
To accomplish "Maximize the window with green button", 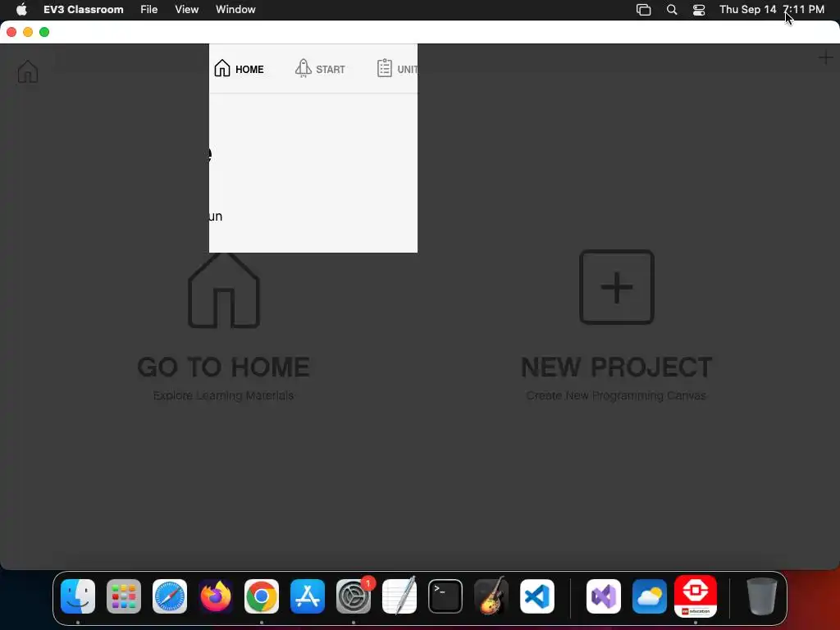I will (44, 32).
